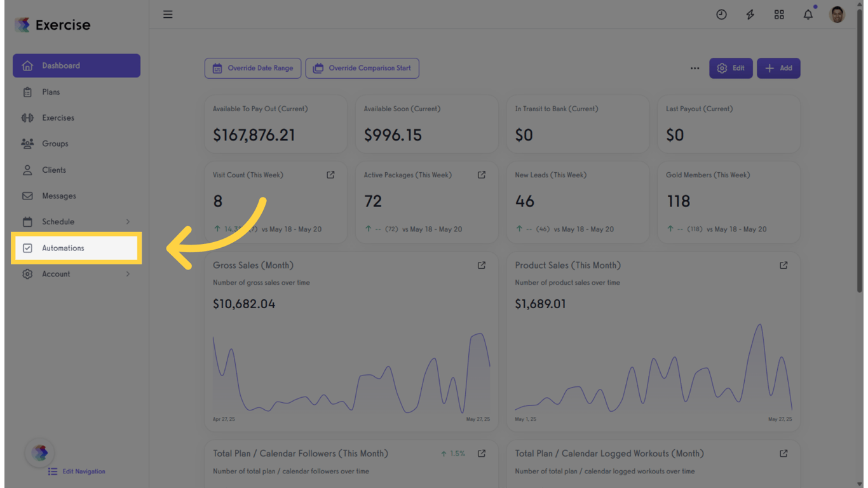Click Override Date Range

[x=252, y=68]
